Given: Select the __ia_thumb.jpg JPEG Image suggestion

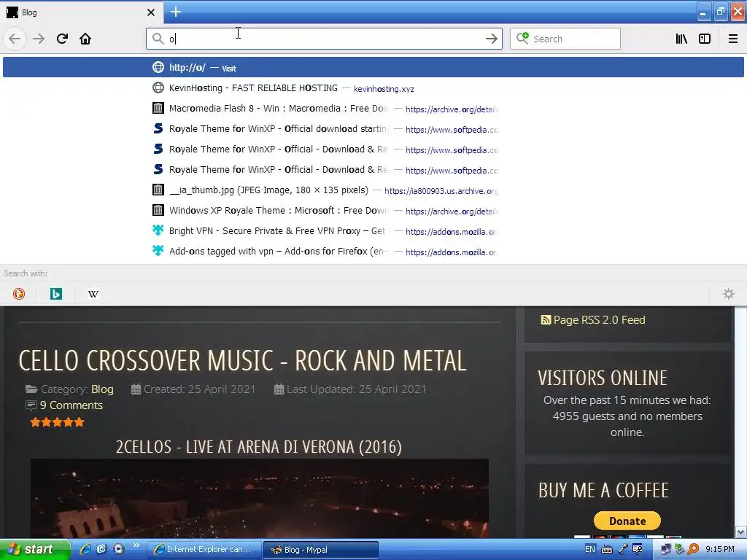Looking at the screenshot, I should pos(373,190).
